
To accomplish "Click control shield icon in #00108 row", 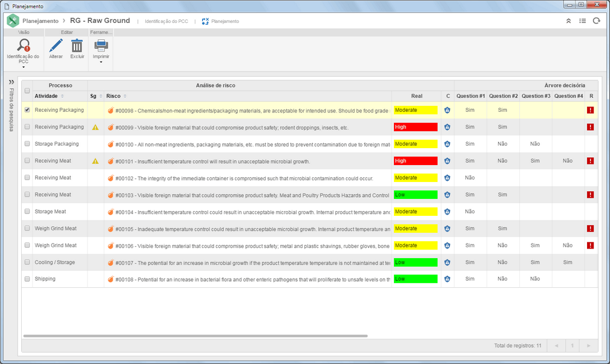I will (x=447, y=279).
